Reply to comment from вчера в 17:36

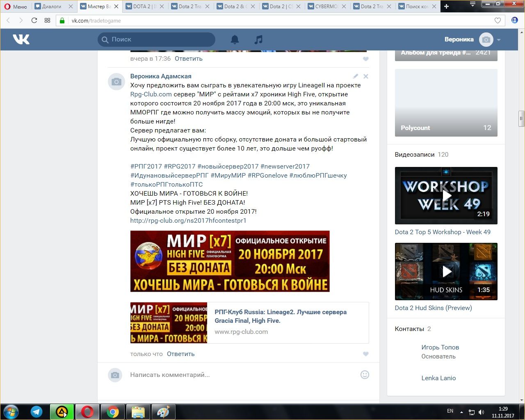tap(189, 59)
